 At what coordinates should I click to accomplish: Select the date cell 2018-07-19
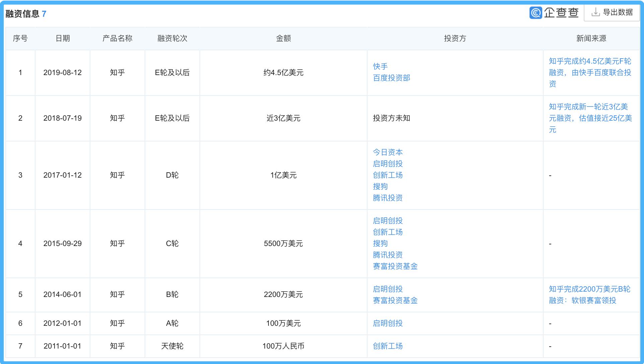(x=63, y=118)
